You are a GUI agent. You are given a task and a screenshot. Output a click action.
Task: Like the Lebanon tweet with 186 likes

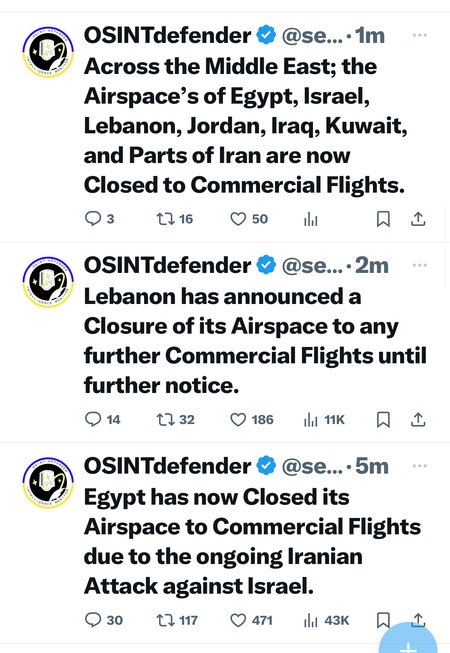pyautogui.click(x=252, y=419)
